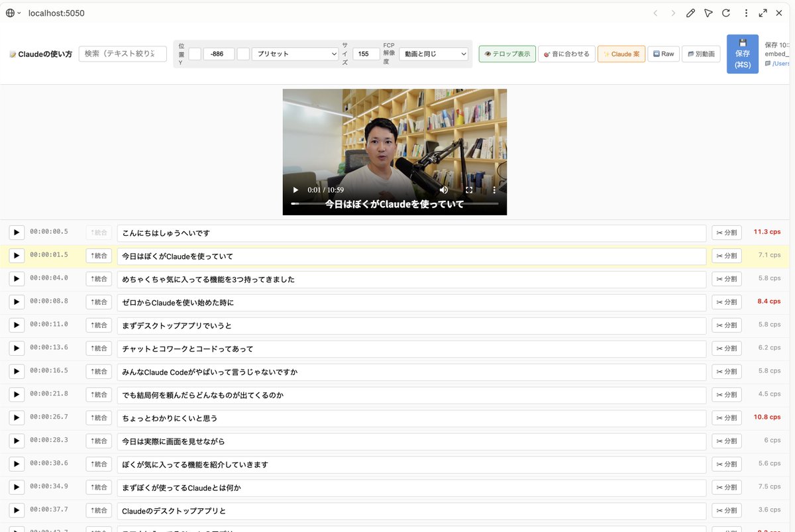Click ↑統合 on the 00:00:13.6 row

[x=99, y=348]
